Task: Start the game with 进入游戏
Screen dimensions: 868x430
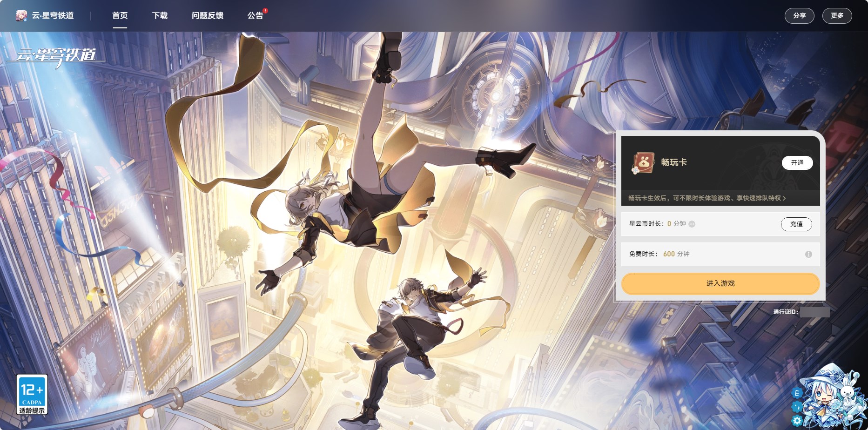Action: [x=720, y=283]
